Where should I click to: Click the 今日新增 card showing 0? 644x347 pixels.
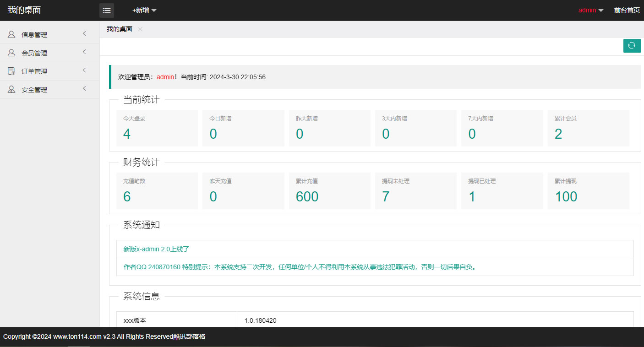point(243,128)
